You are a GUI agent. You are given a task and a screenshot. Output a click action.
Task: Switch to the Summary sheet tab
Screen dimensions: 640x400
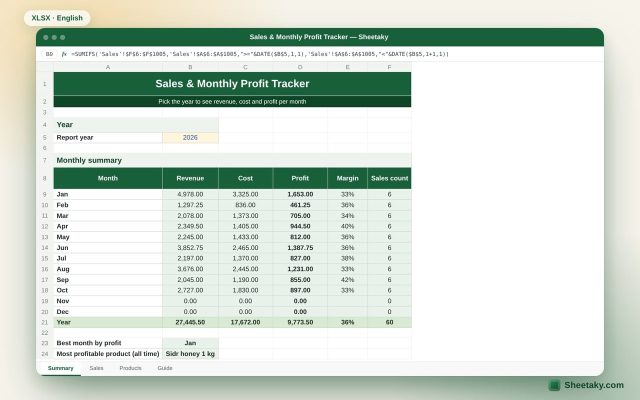click(x=60, y=368)
